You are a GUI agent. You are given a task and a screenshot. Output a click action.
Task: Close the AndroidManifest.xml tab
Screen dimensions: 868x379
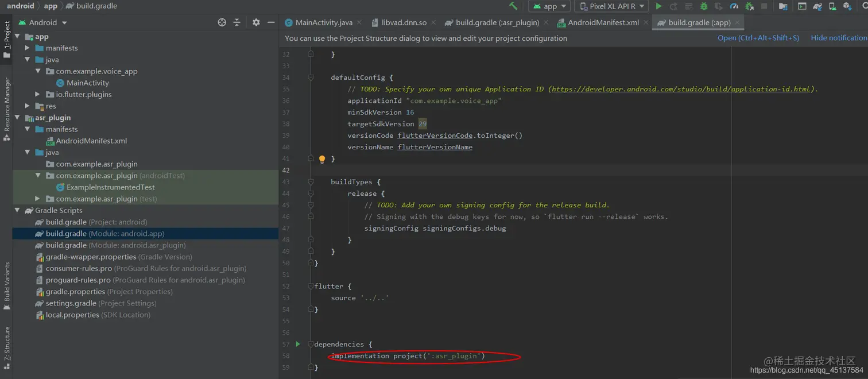(645, 23)
